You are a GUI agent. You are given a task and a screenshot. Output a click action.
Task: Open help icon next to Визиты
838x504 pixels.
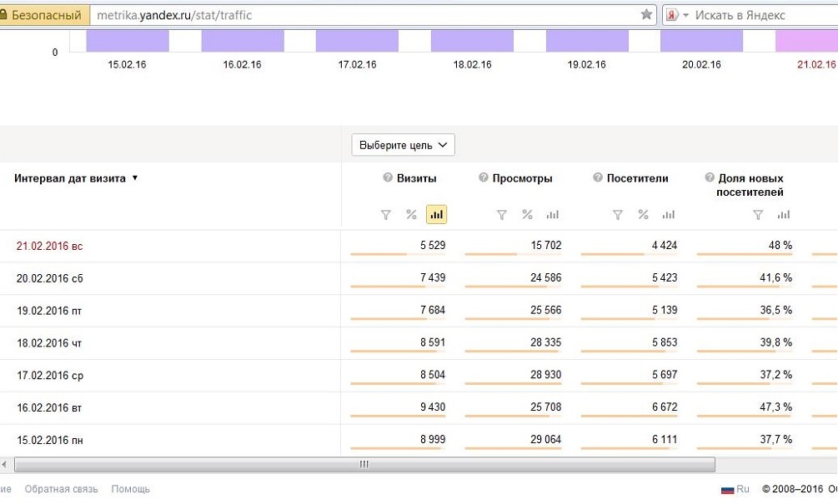click(388, 177)
